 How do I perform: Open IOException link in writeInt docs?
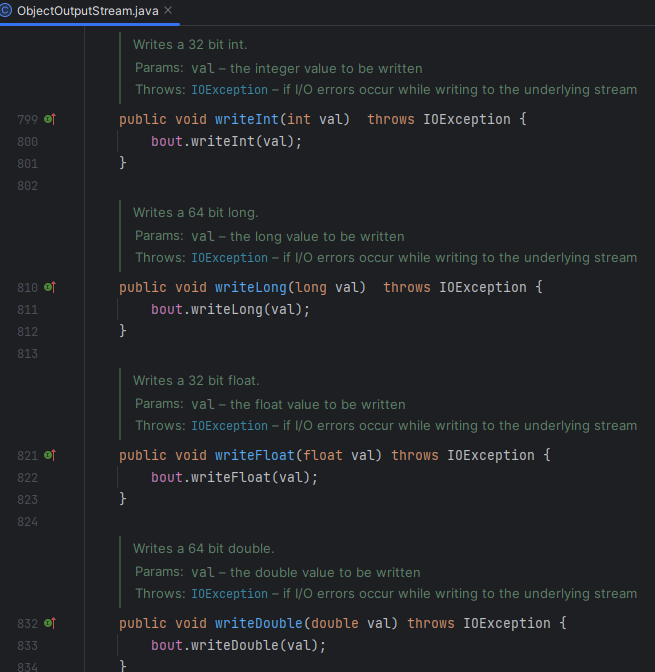229,90
